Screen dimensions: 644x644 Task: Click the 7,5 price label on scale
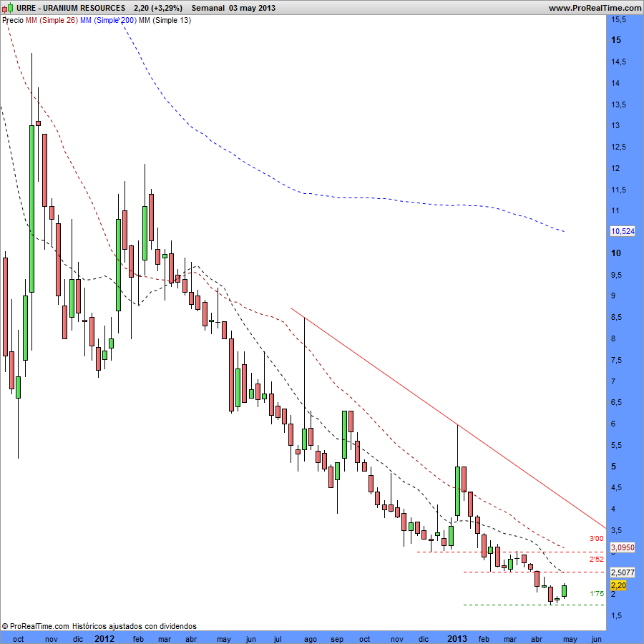click(x=616, y=360)
